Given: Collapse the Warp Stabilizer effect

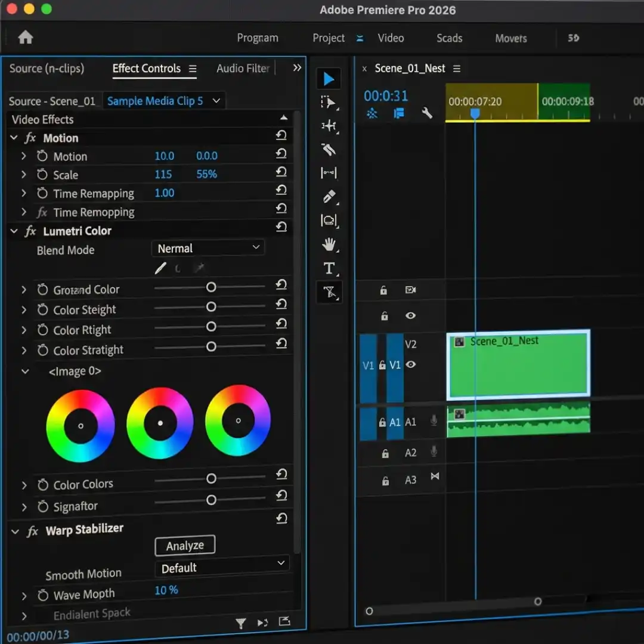Looking at the screenshot, I should coord(15,531).
